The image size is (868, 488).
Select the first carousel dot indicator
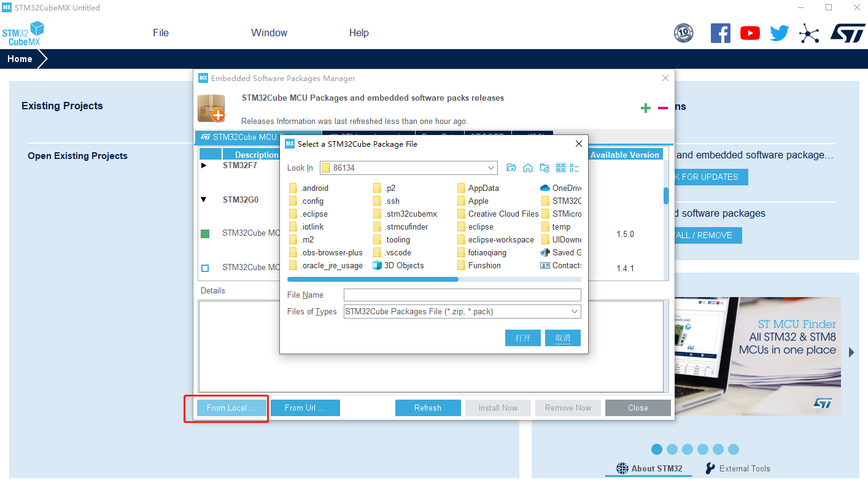pyautogui.click(x=657, y=449)
